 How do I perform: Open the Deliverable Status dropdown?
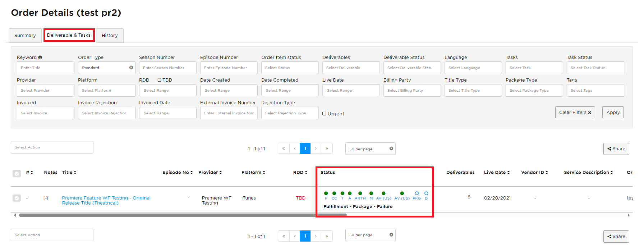point(412,68)
